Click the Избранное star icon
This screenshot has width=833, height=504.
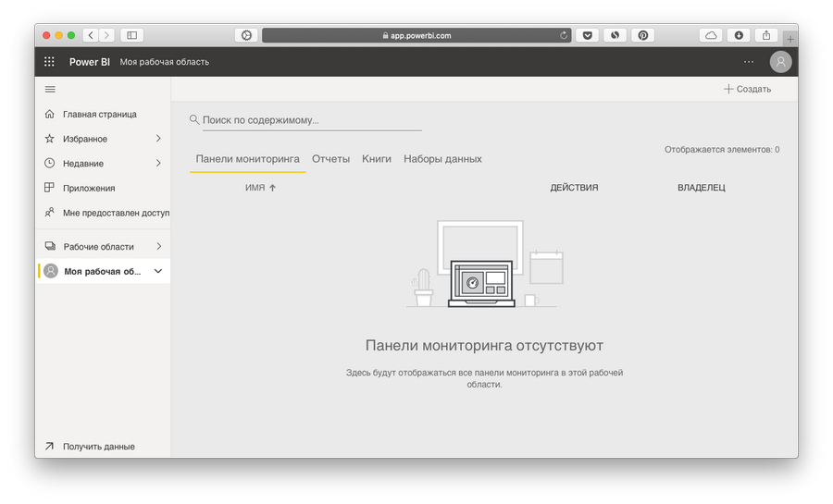coord(49,139)
